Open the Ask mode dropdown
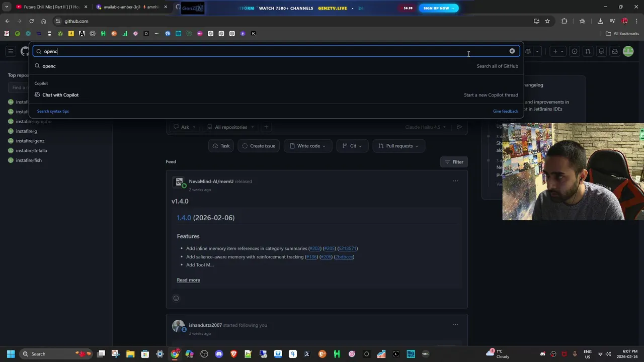 tap(184, 127)
